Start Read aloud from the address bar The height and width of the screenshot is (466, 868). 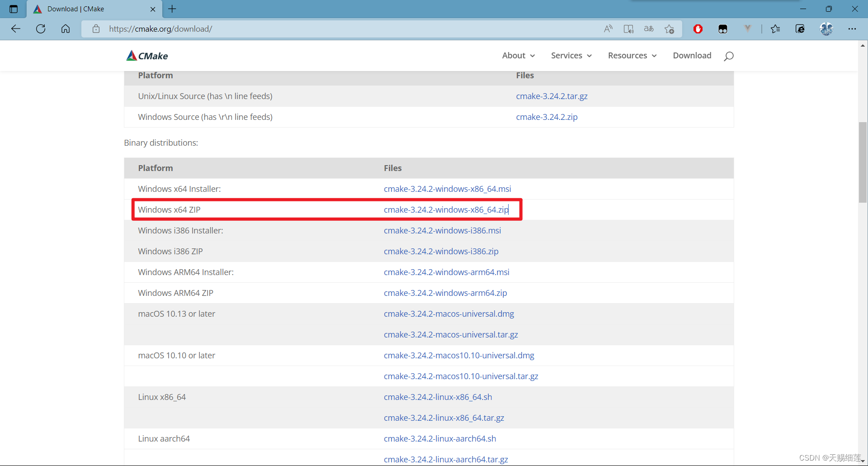click(x=608, y=29)
